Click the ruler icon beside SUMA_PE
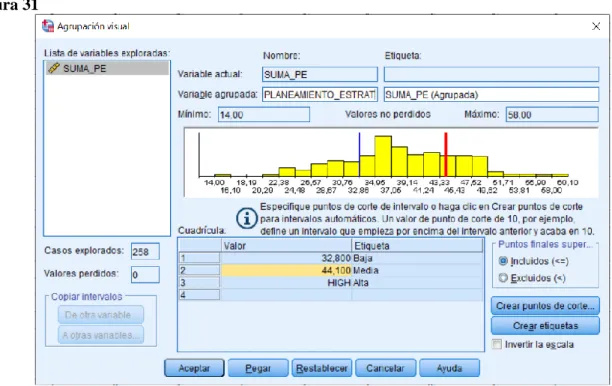This screenshot has height=386, width=612. coord(53,68)
